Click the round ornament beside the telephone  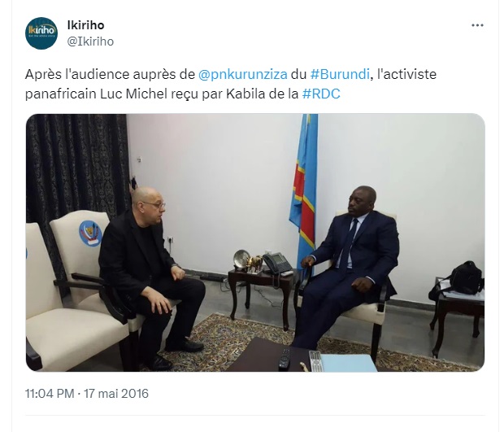click(241, 259)
